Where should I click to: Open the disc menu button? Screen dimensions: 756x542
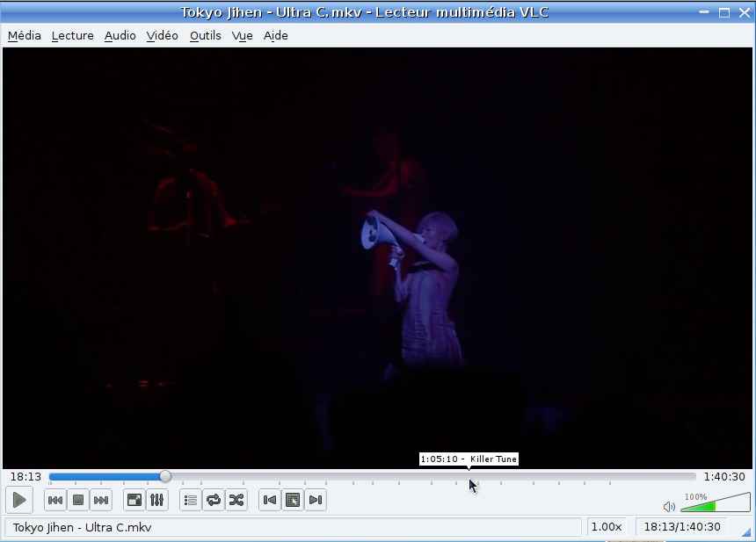[x=293, y=501]
